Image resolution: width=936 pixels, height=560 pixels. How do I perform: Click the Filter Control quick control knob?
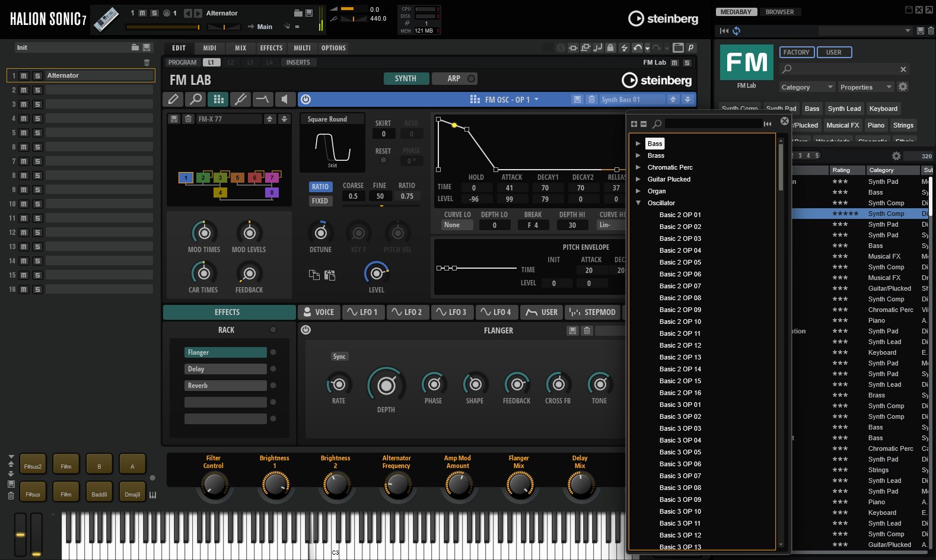[x=214, y=485]
